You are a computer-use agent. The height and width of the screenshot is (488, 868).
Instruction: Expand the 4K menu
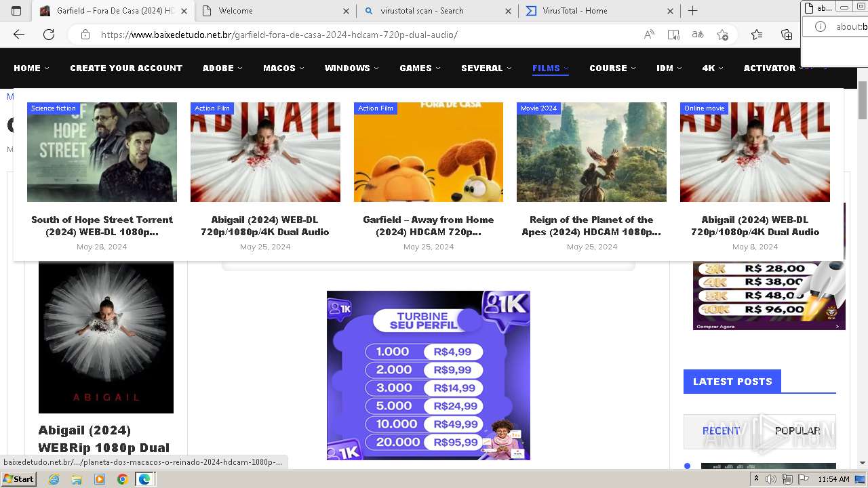point(713,68)
